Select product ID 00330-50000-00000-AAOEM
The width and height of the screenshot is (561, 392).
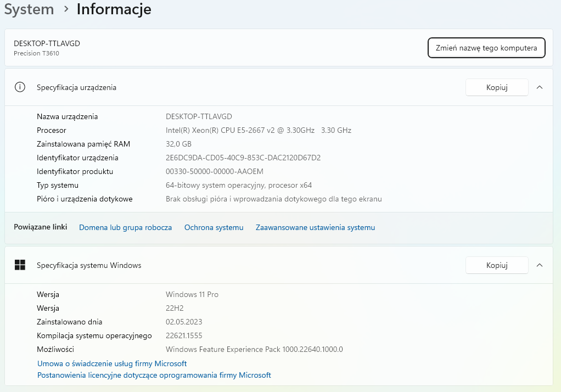click(x=215, y=171)
